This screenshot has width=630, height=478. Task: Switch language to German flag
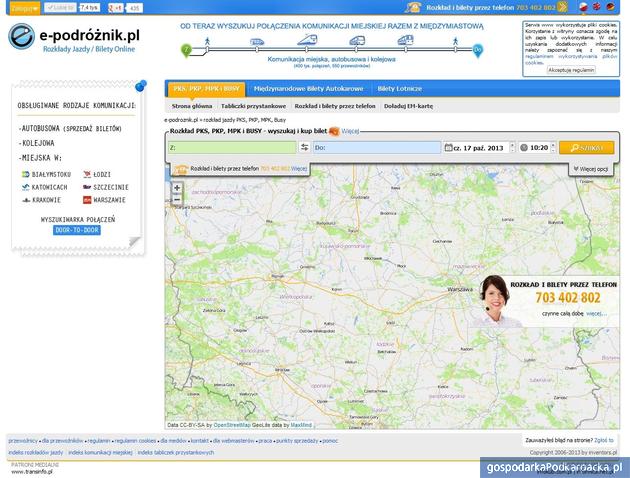pyautogui.click(x=610, y=7)
